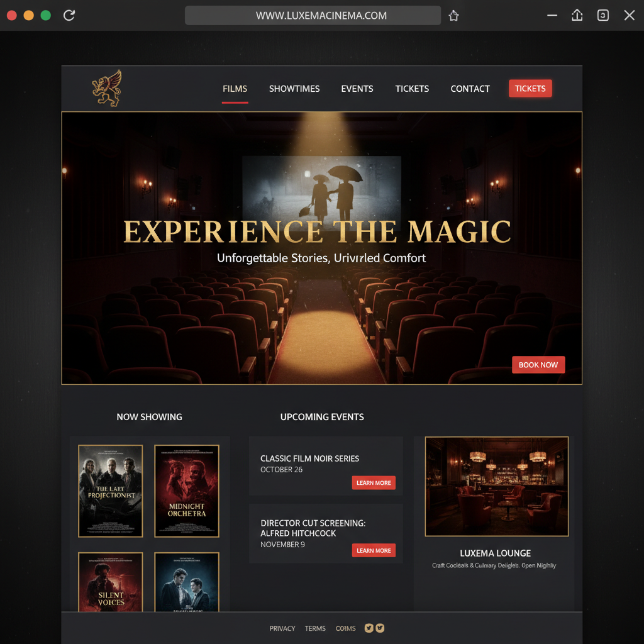Click the luxemacinema.com address bar

[x=313, y=16]
